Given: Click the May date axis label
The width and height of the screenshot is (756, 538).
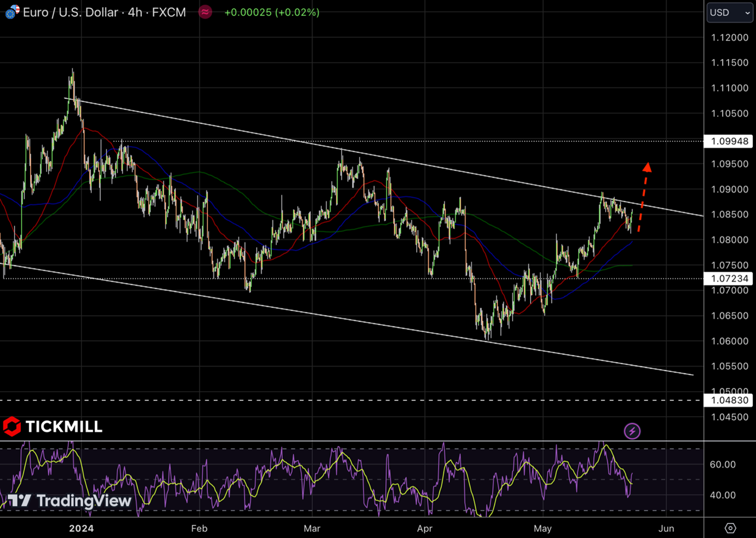Looking at the screenshot, I should click(x=543, y=529).
